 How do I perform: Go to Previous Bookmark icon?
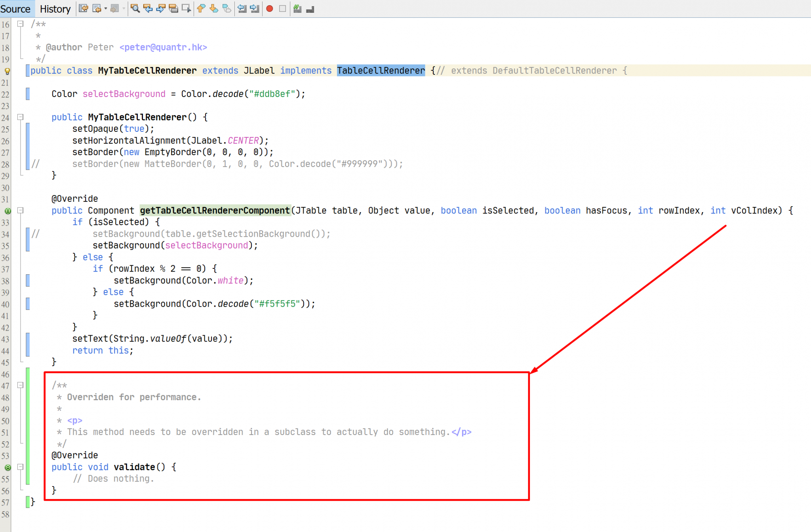point(201,8)
